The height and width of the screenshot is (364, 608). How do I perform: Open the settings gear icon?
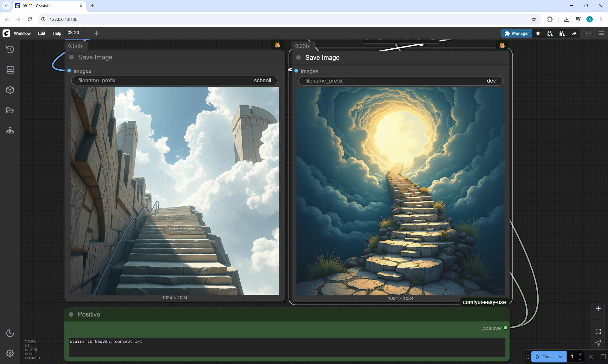[x=10, y=353]
